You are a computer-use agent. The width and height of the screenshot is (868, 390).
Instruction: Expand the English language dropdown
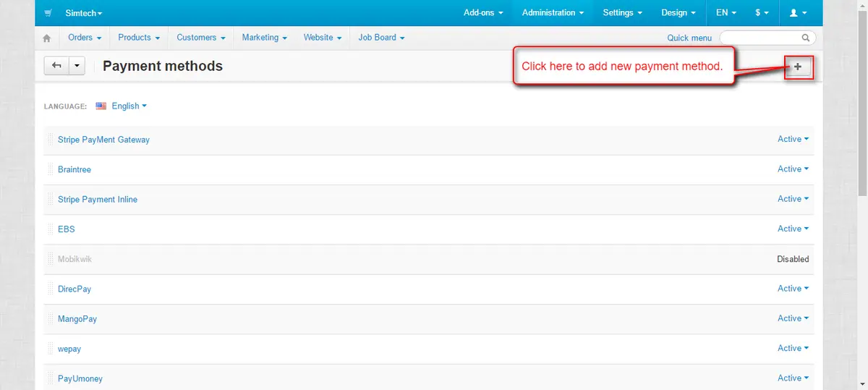(129, 106)
